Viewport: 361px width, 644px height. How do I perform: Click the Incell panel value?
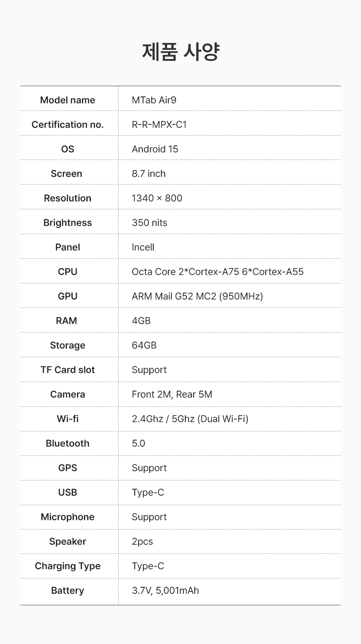coord(143,247)
